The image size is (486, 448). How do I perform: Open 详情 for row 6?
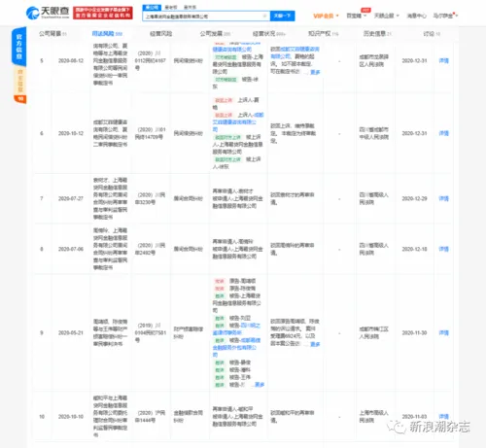pos(443,133)
